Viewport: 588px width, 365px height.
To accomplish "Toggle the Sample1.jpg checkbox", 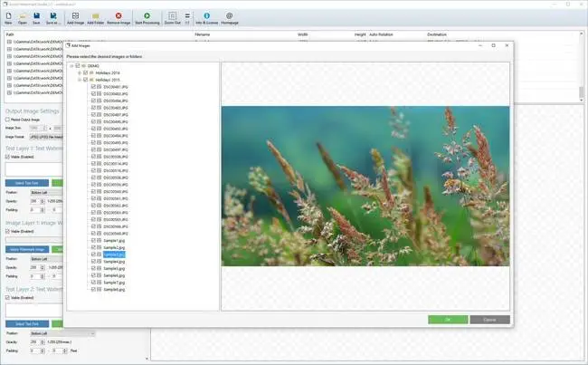I will pos(94,241).
